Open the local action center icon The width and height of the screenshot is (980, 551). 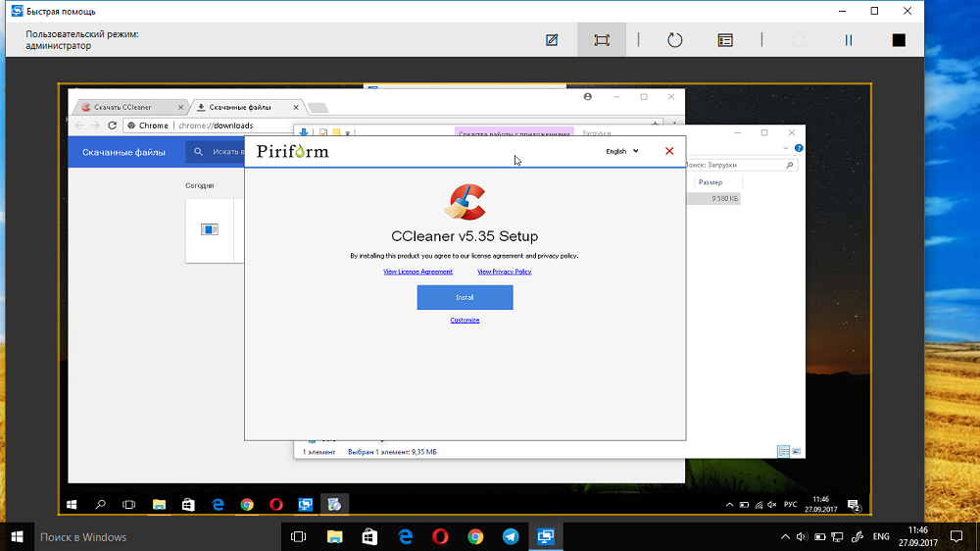pyautogui.click(x=956, y=536)
